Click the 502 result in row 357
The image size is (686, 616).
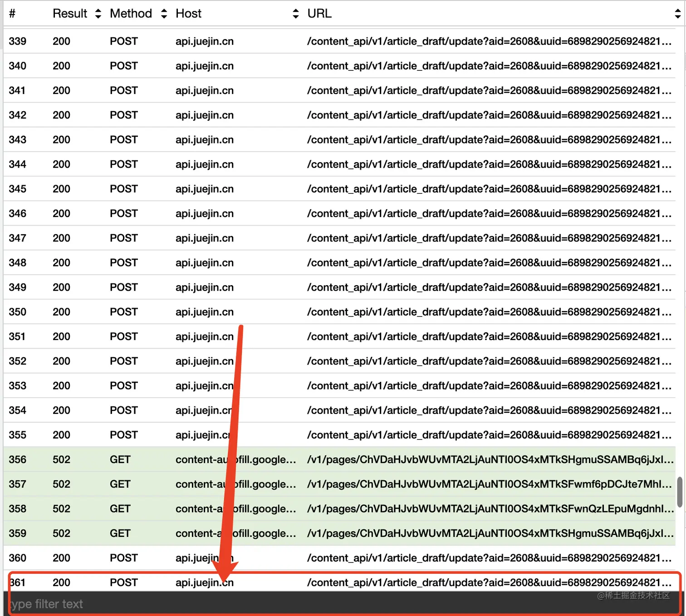click(x=61, y=484)
